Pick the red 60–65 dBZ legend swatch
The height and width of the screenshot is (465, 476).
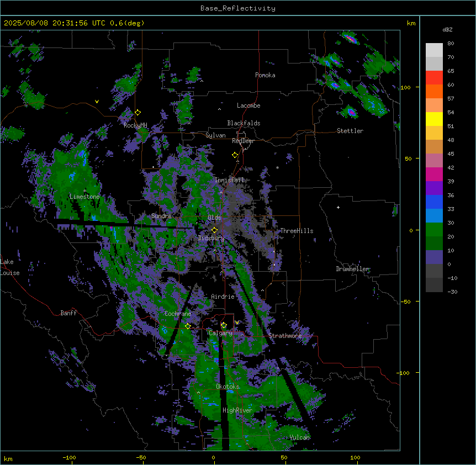434,78
